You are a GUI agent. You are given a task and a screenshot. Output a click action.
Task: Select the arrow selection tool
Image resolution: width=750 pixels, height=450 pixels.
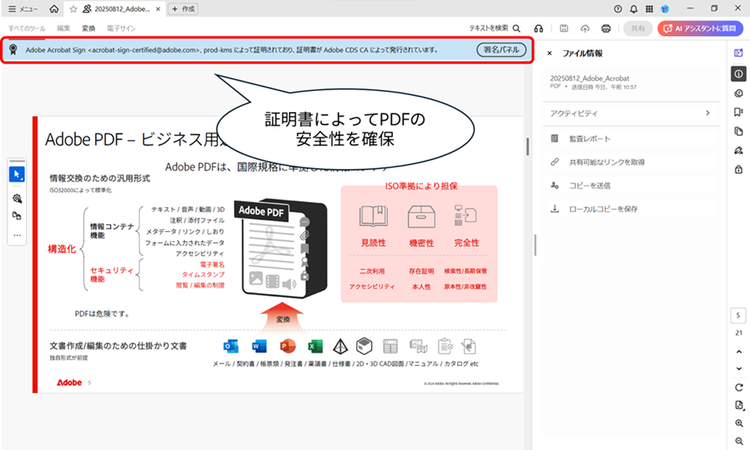(17, 175)
